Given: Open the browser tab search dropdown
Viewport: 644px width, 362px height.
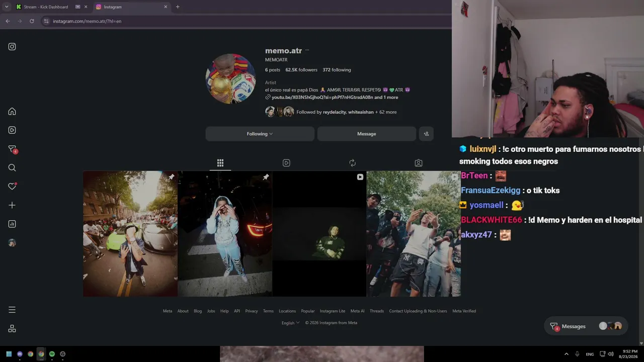Looking at the screenshot, I should pos(7,7).
